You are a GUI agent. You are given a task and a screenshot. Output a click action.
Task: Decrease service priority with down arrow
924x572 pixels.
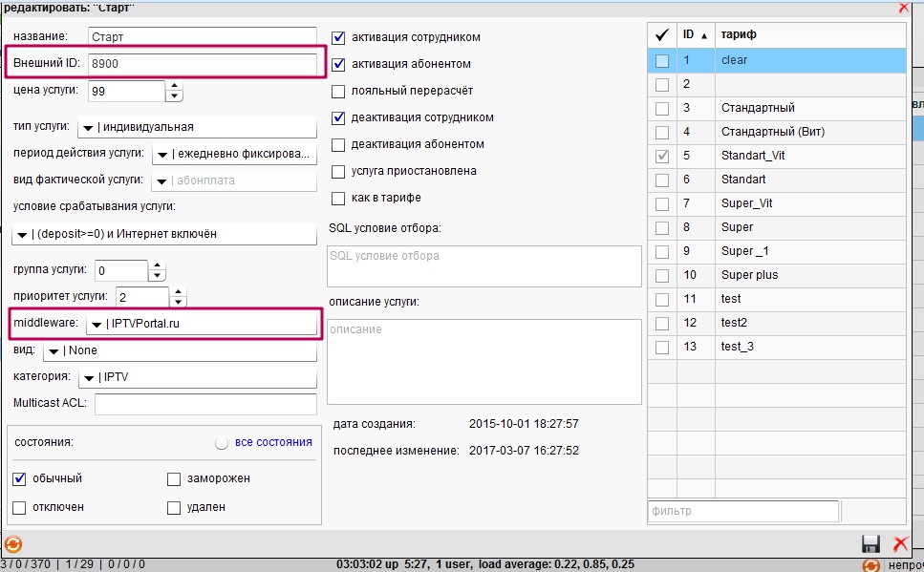(178, 303)
